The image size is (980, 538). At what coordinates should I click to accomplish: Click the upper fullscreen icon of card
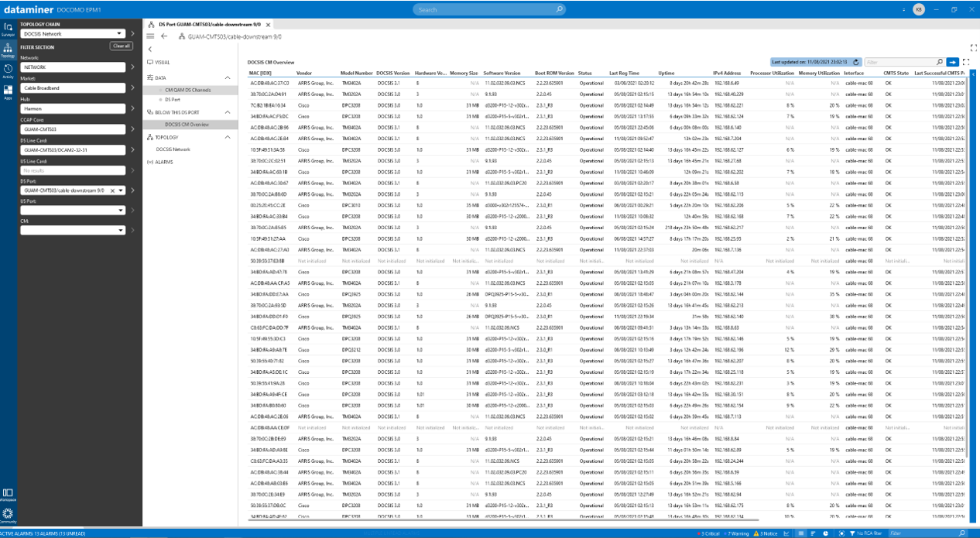click(x=973, y=48)
